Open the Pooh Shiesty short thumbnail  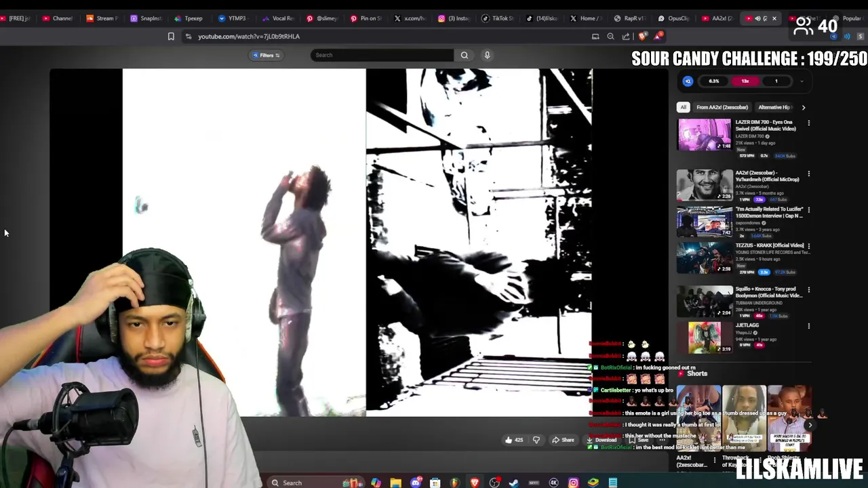tap(789, 418)
